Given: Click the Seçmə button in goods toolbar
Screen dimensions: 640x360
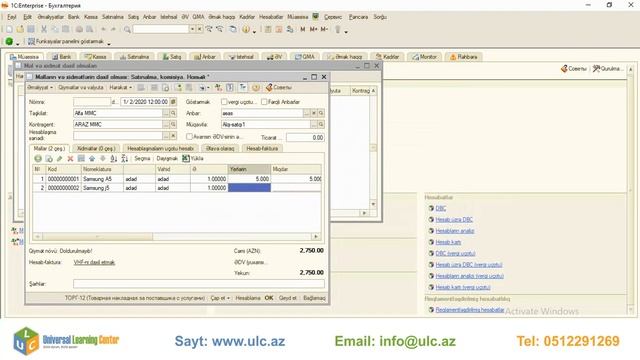Looking at the screenshot, I should [x=142, y=158].
